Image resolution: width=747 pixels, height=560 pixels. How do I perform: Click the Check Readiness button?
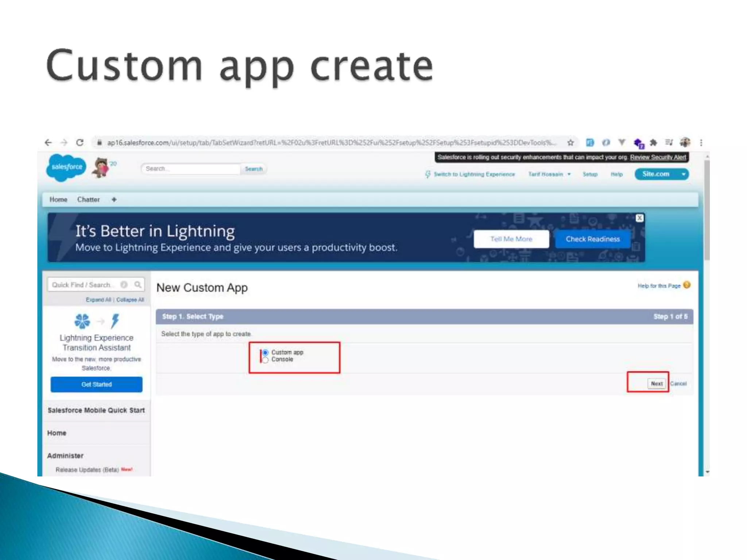click(592, 239)
